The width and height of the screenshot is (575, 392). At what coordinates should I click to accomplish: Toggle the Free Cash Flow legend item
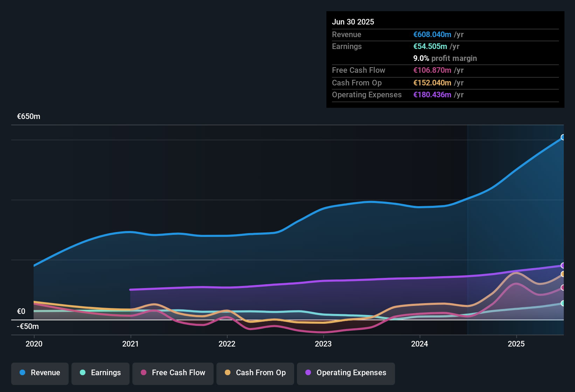173,373
